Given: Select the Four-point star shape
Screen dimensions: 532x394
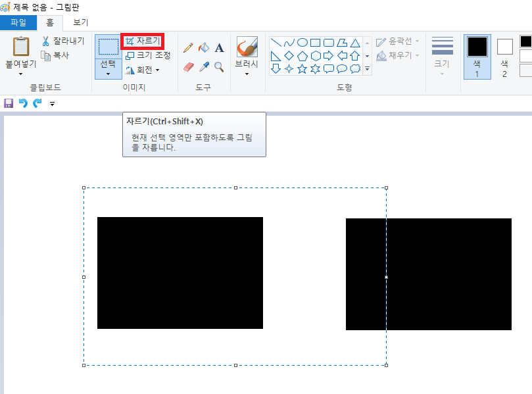Looking at the screenshot, I should click(289, 69).
